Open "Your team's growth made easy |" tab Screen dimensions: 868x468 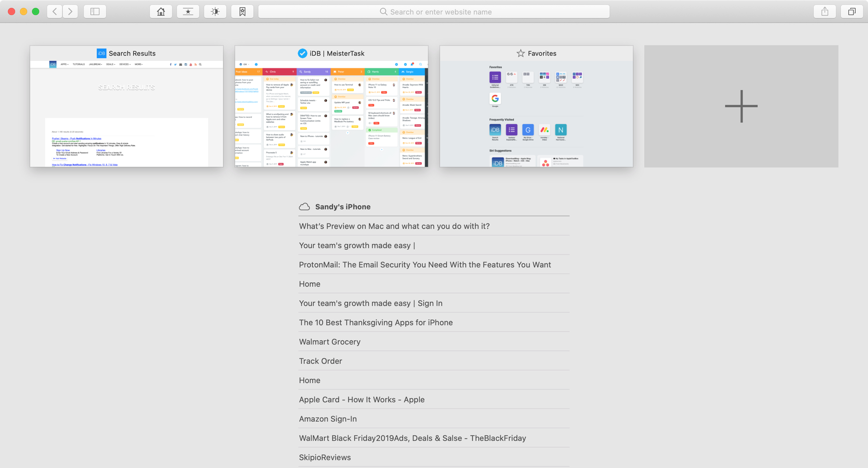(x=434, y=245)
